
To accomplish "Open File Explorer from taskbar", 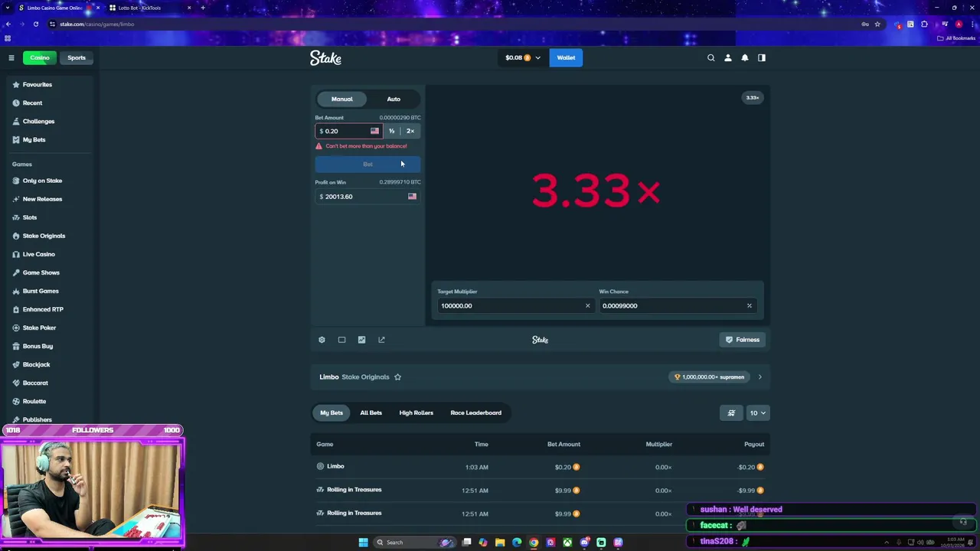I will (500, 543).
